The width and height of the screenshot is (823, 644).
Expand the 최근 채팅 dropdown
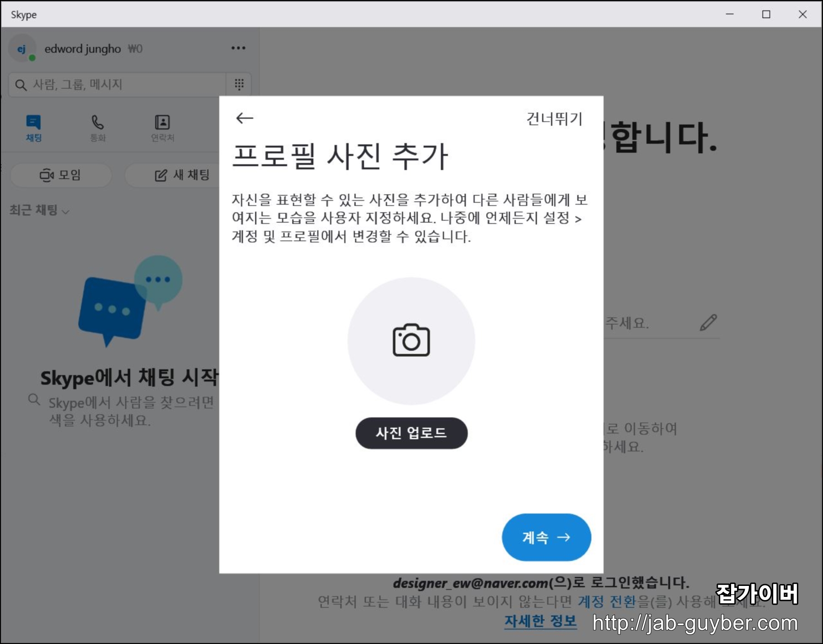click(39, 210)
